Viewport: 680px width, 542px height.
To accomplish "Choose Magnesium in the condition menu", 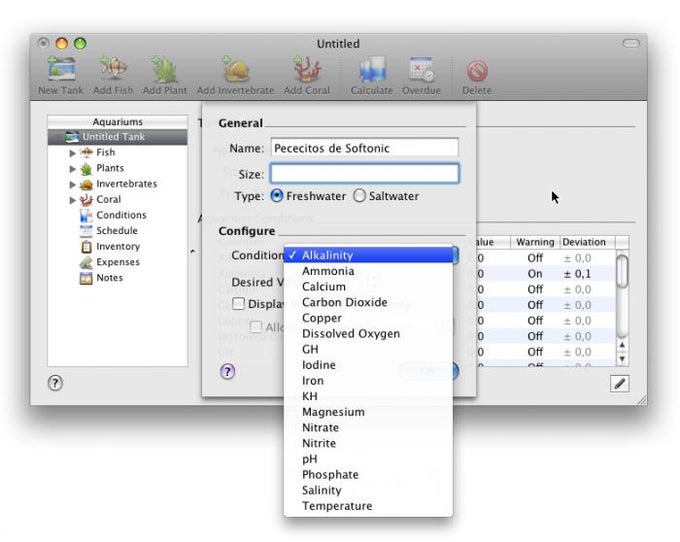I will pyautogui.click(x=368, y=412).
